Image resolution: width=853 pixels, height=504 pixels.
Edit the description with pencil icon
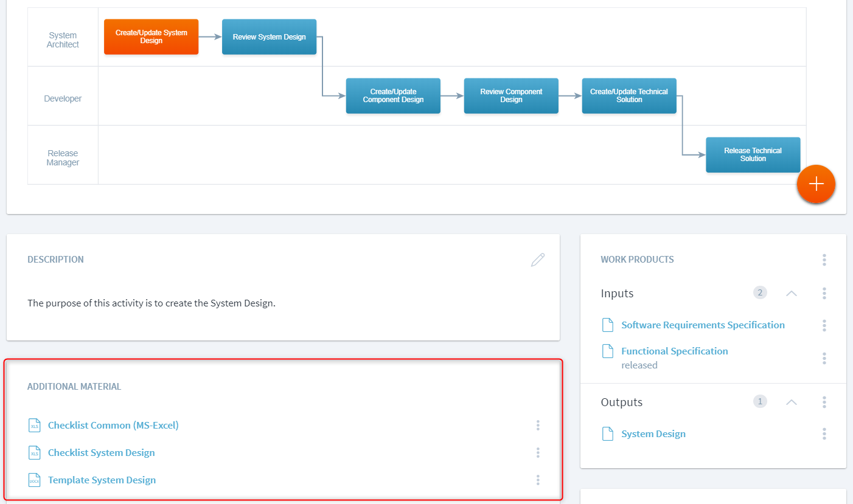pyautogui.click(x=537, y=260)
